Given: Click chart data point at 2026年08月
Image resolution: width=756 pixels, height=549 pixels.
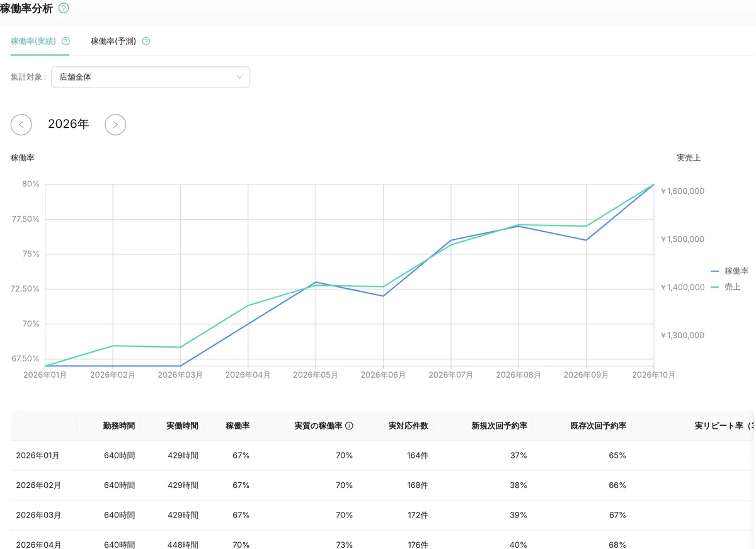Looking at the screenshot, I should [518, 225].
